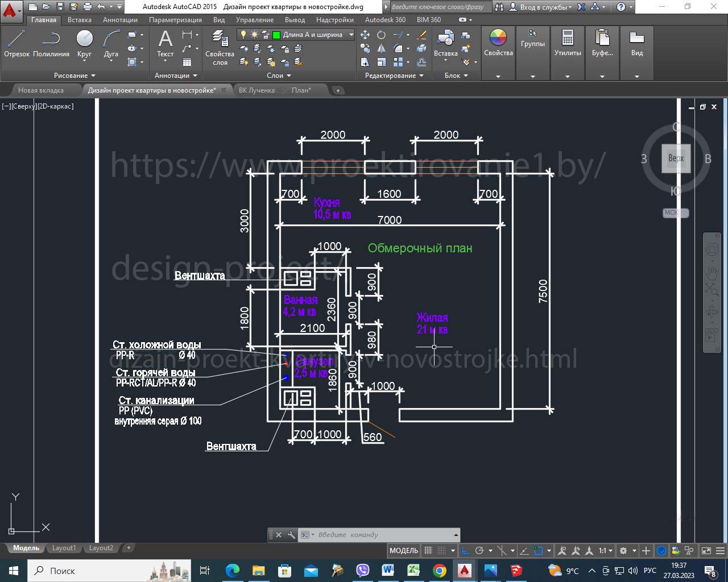Expand the Редактирование panel
This screenshot has height=582, width=728.
394,76
